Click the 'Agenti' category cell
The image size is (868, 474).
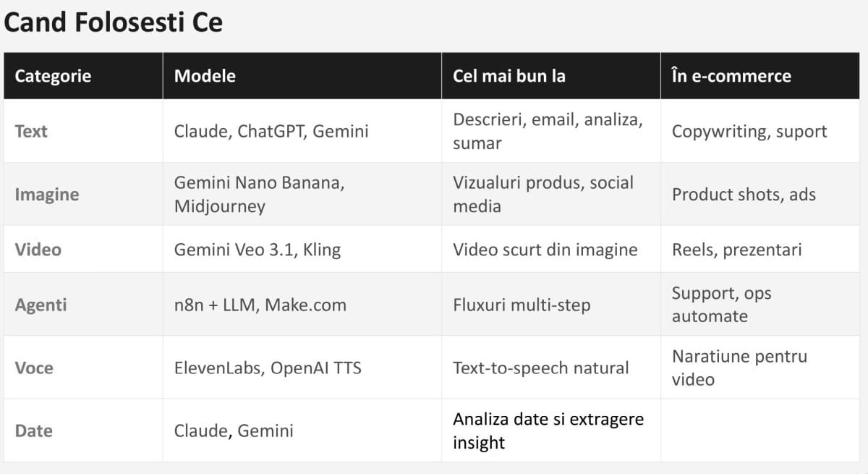pos(41,305)
